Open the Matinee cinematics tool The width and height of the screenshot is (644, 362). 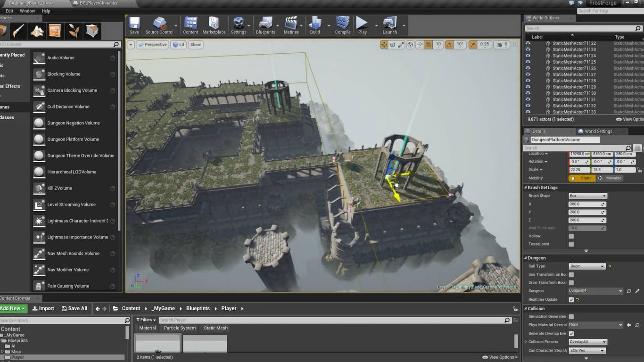click(x=291, y=25)
